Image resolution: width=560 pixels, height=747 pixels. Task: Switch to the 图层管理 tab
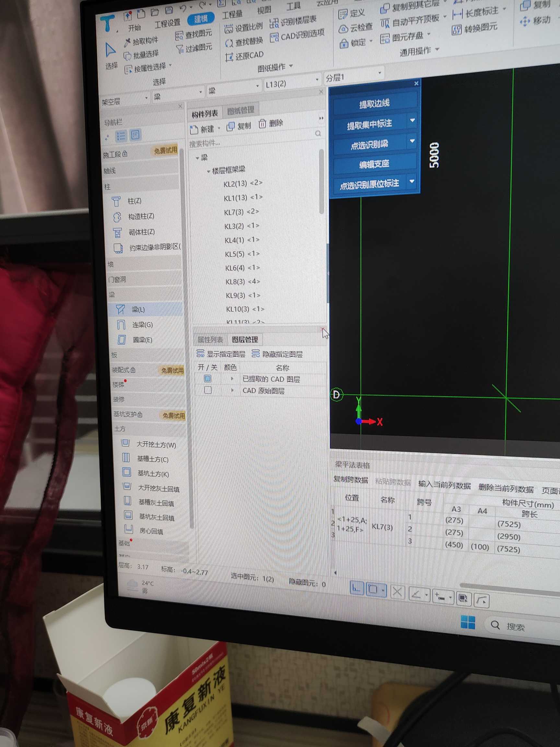click(245, 340)
